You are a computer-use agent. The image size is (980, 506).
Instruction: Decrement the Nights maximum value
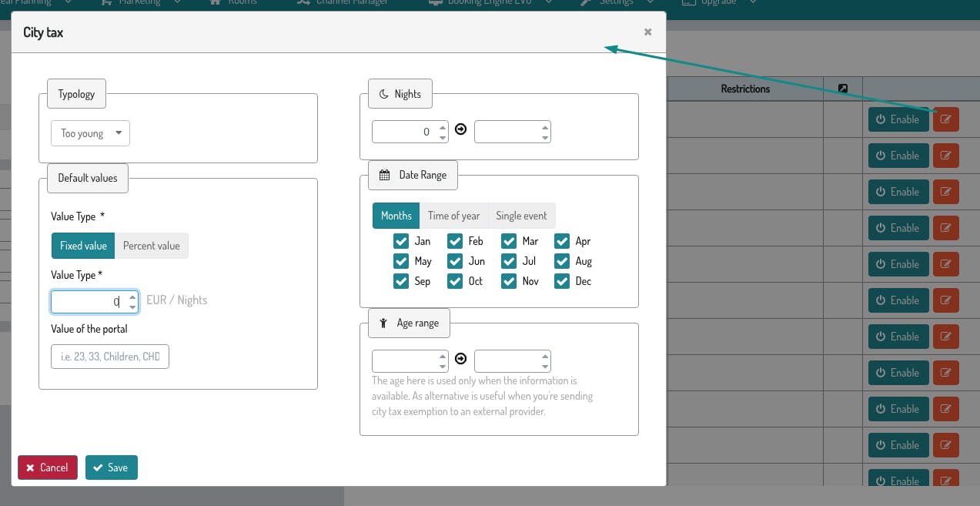(x=545, y=137)
